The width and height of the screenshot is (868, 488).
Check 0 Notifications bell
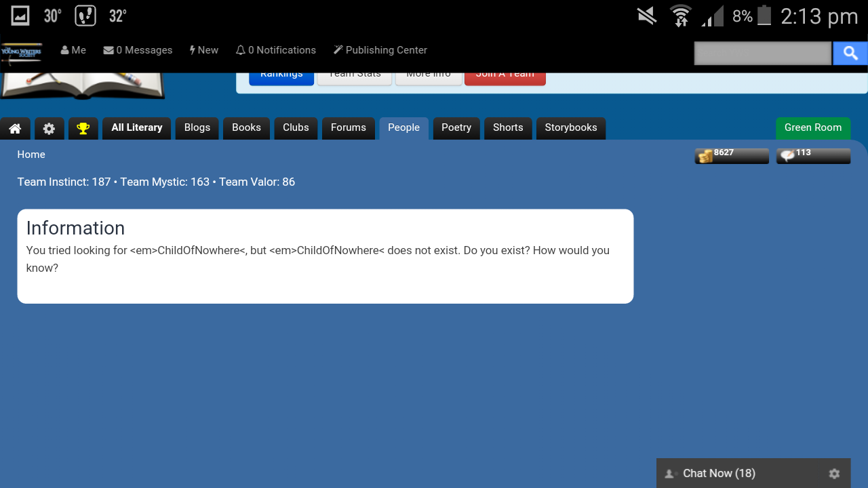pyautogui.click(x=275, y=50)
